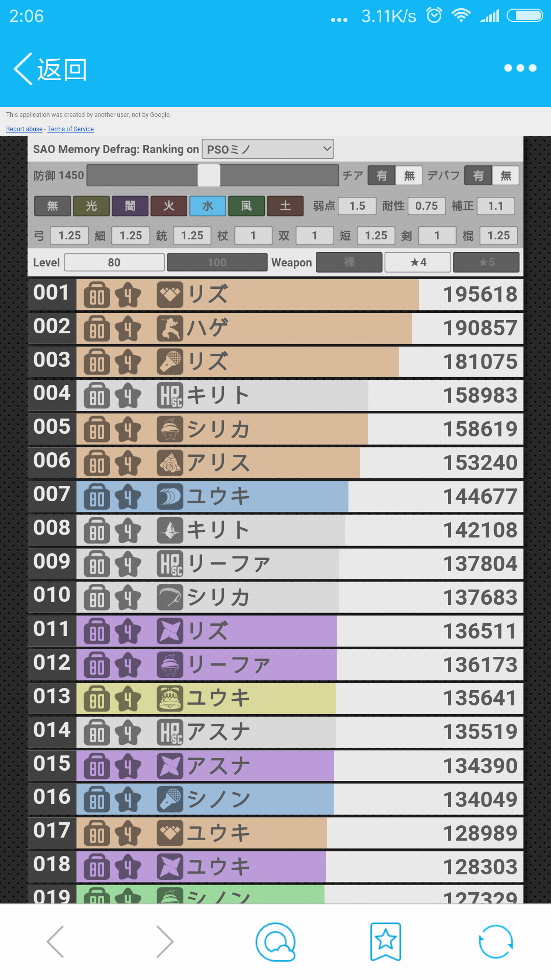Choose Level 100 option
Screen dimensions: 551x980
(217, 262)
